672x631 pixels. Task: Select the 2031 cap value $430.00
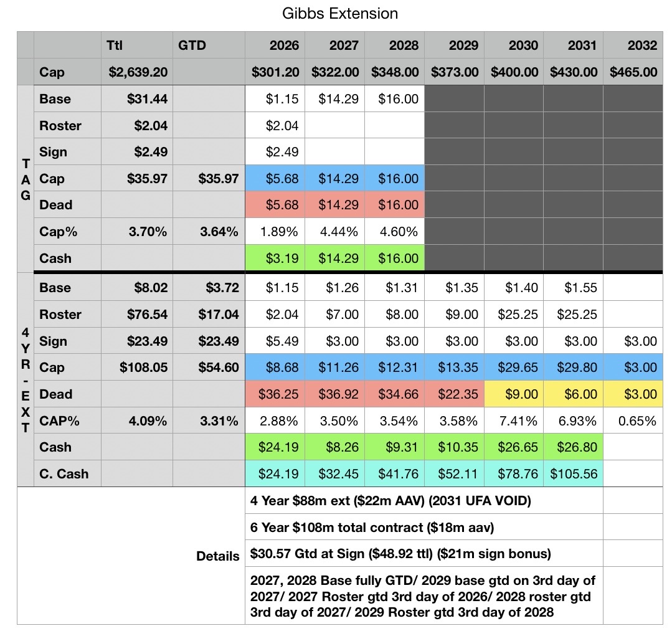(573, 72)
